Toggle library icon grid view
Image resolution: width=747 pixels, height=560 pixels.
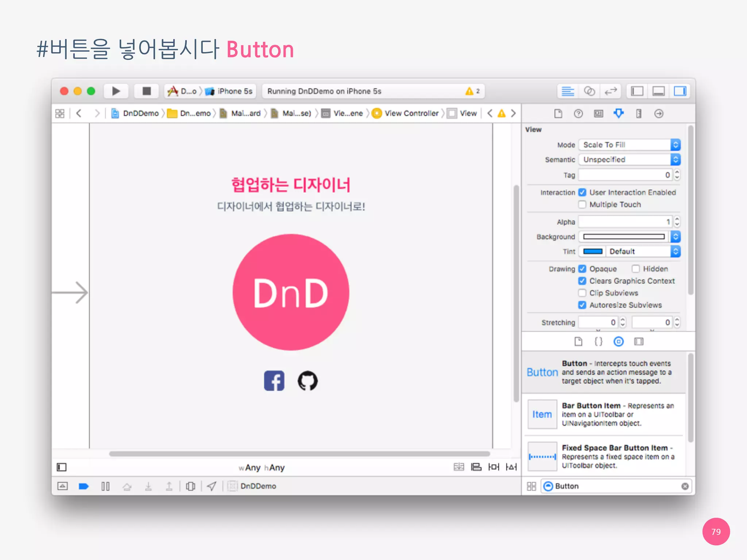pos(531,486)
